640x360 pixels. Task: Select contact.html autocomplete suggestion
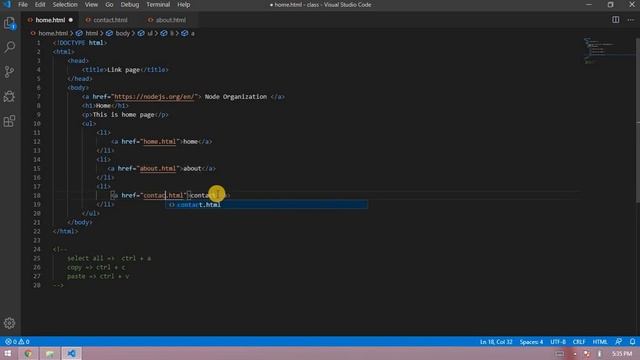click(267, 204)
